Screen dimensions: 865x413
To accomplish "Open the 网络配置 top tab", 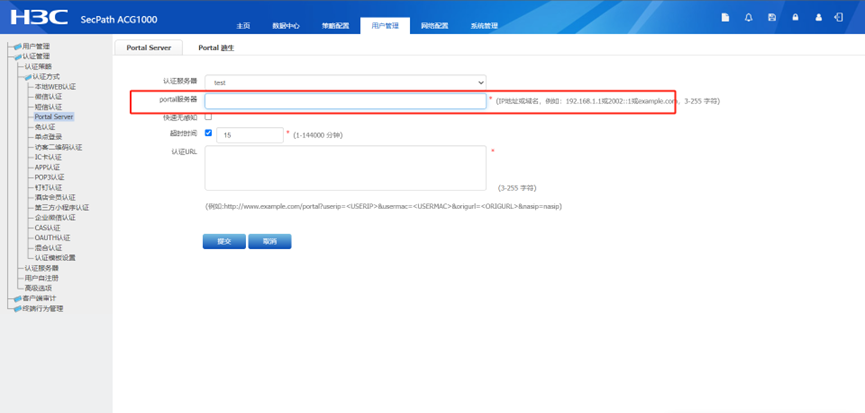I will [x=435, y=26].
